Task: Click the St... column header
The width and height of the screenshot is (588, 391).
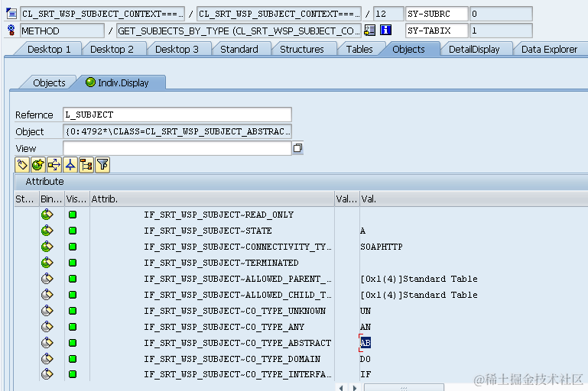Action: pyautogui.click(x=26, y=199)
